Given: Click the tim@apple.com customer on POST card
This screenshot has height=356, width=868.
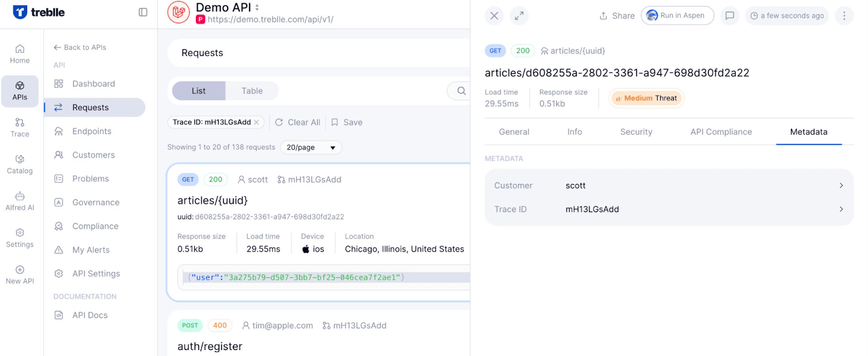Looking at the screenshot, I should point(277,326).
